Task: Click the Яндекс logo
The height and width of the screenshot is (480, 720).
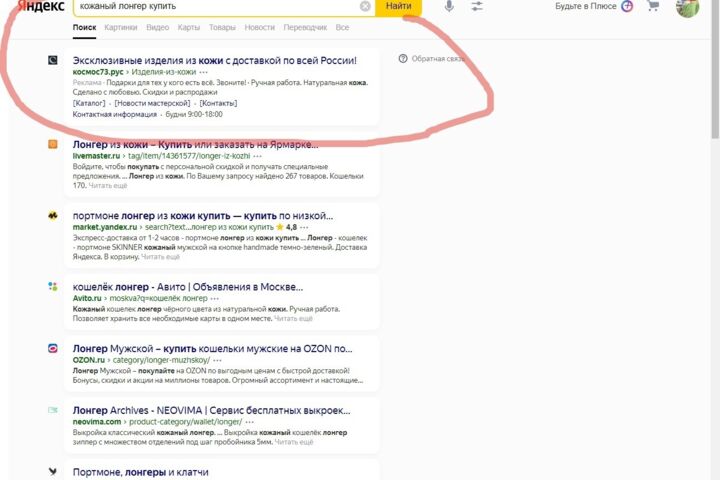Action: 41,6
